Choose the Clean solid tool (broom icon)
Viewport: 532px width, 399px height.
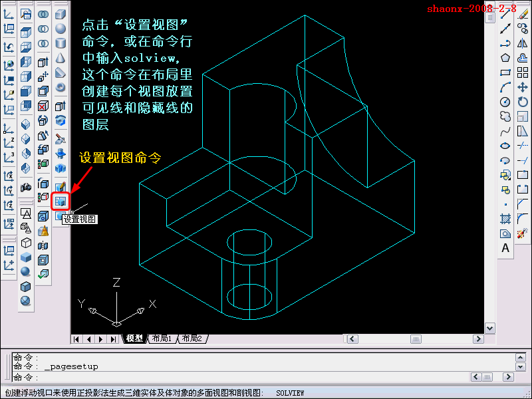[43, 231]
